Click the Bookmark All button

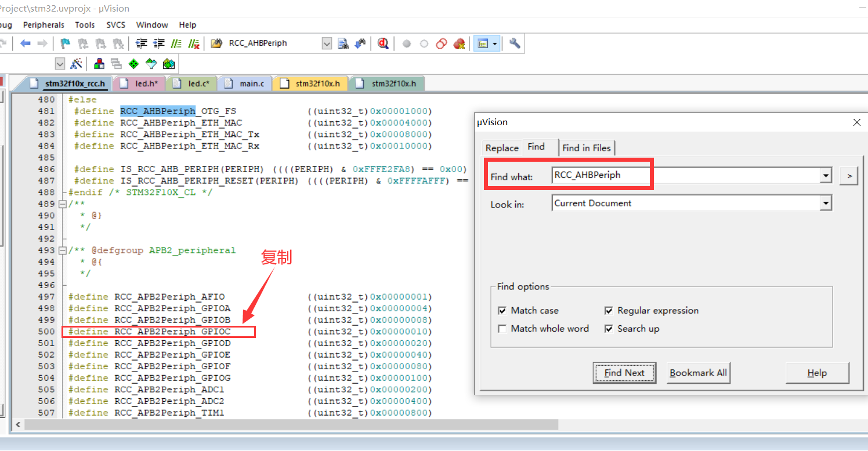pos(698,373)
